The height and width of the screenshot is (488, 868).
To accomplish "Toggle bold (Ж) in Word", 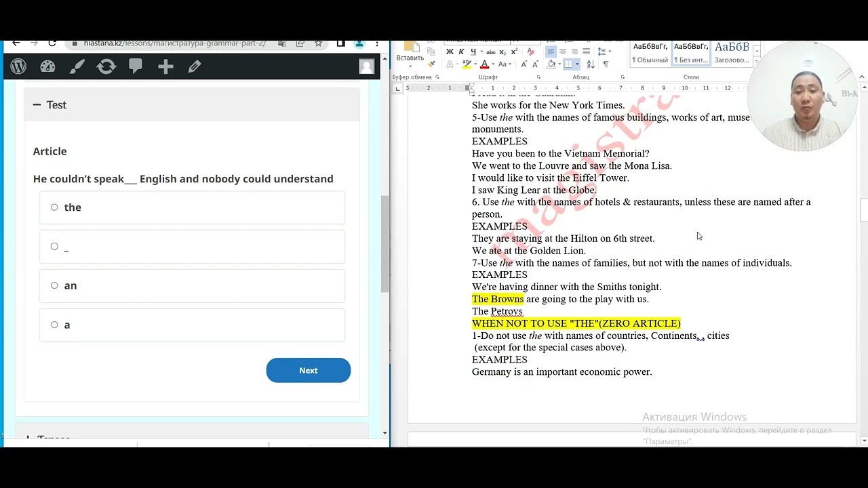I will point(450,52).
